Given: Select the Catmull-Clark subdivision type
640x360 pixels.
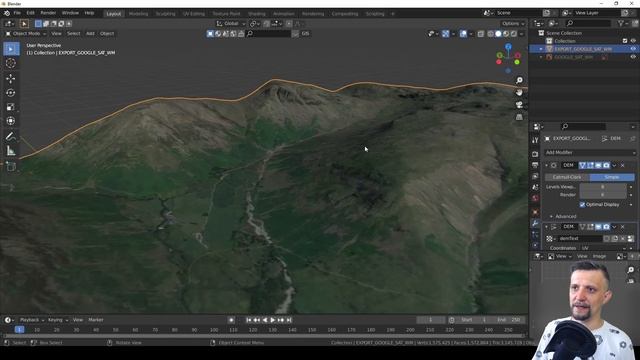Looking at the screenshot, I should click(x=567, y=177).
